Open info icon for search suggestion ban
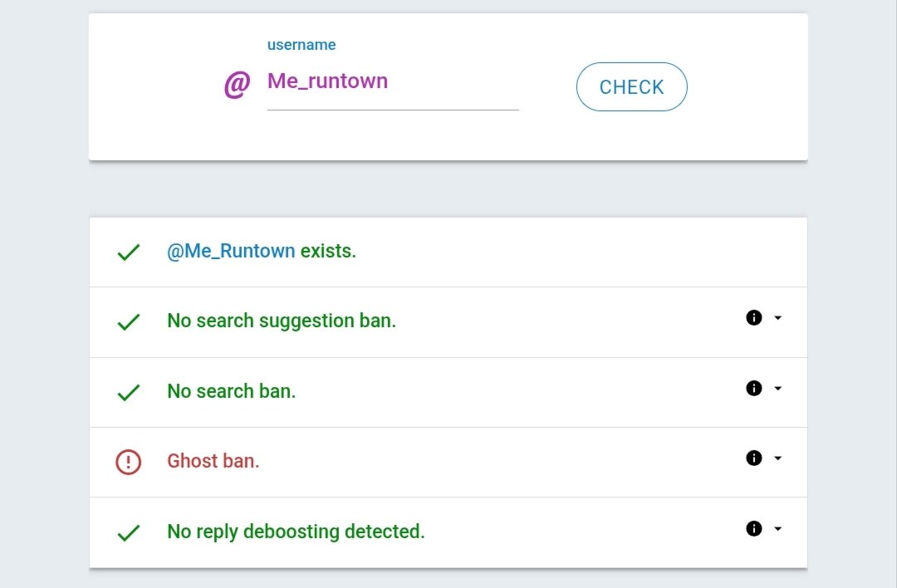This screenshot has height=588, width=897. click(754, 317)
